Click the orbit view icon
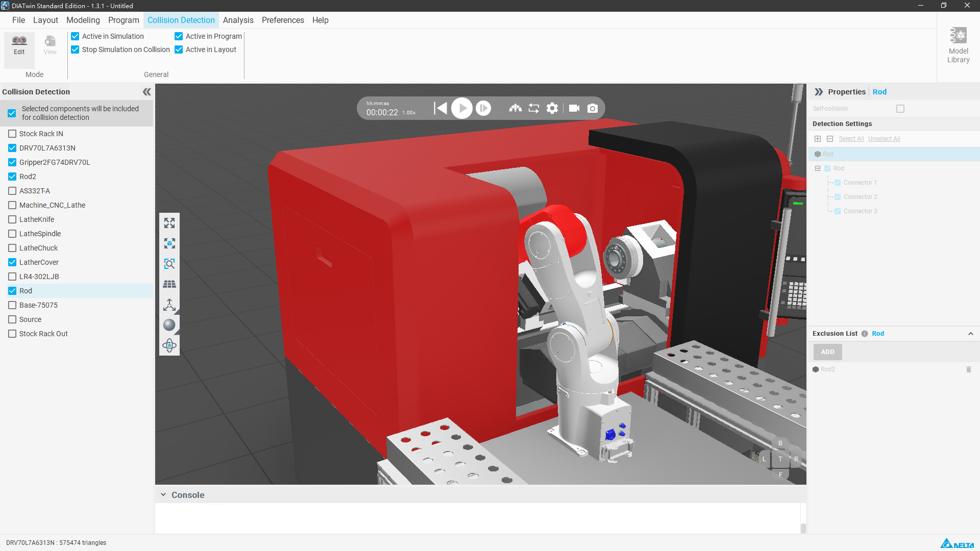 169,345
